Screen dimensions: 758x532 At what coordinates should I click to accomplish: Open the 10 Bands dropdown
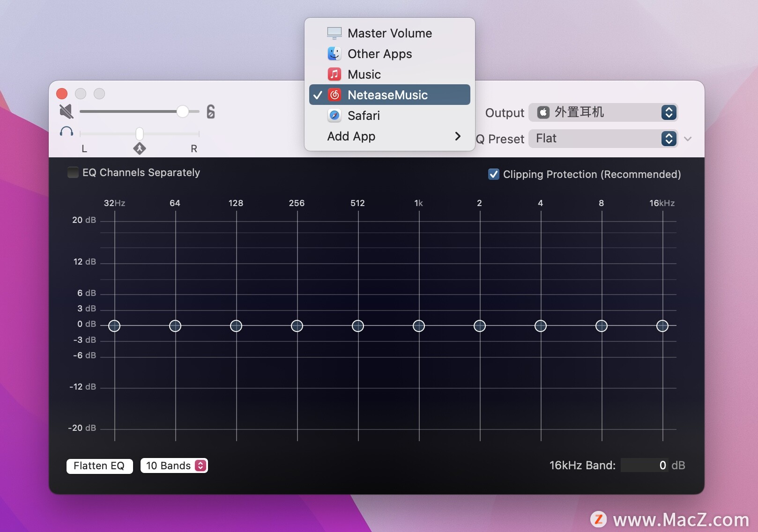tap(174, 465)
